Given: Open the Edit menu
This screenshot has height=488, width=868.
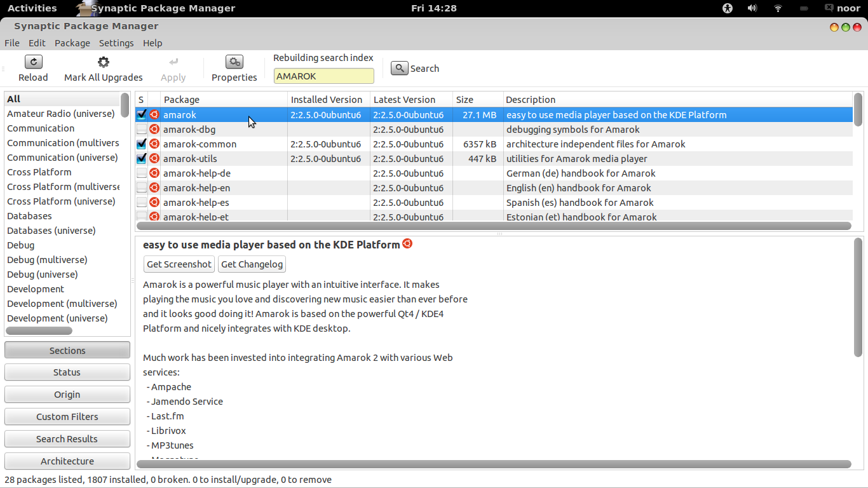Looking at the screenshot, I should coord(37,43).
